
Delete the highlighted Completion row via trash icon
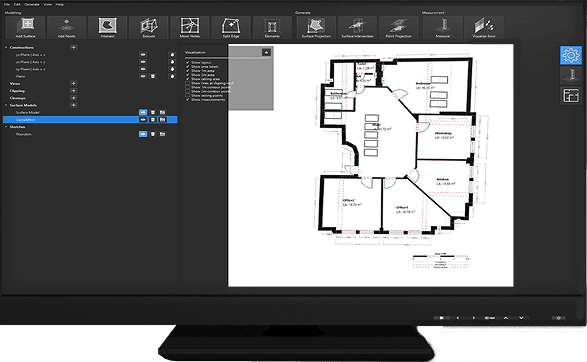coord(153,120)
